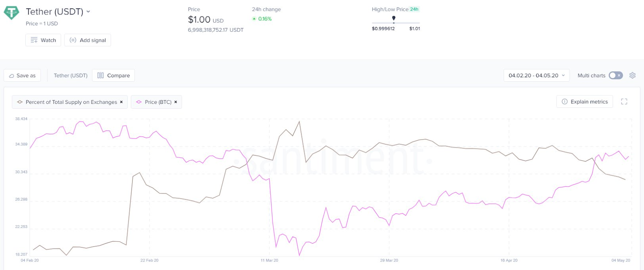644x270 pixels.
Task: Remove Percent of Total Supply metric
Action: tap(122, 102)
